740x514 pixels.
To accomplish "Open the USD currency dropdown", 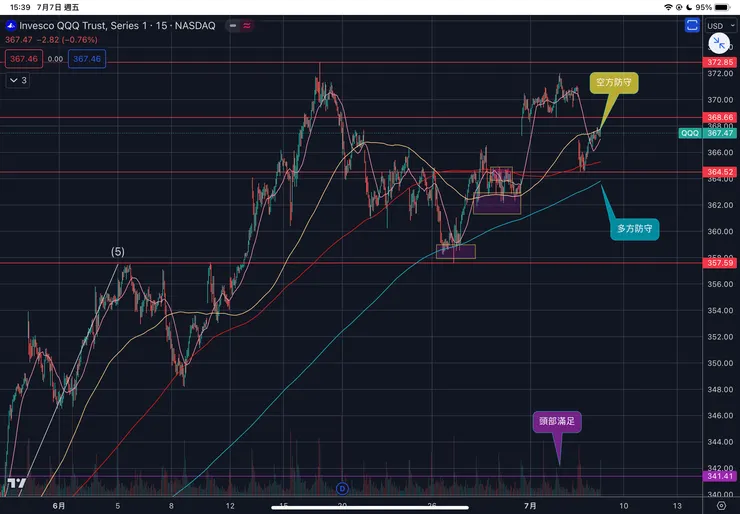I will point(720,25).
